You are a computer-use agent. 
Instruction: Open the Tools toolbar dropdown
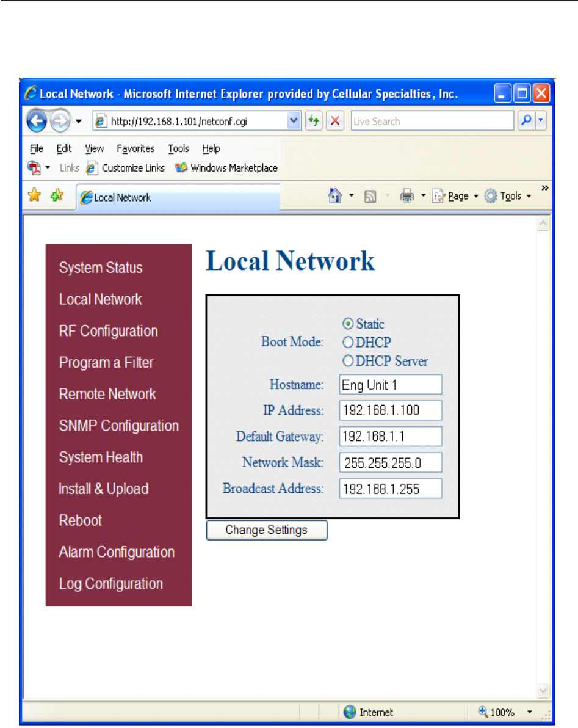tap(508, 196)
